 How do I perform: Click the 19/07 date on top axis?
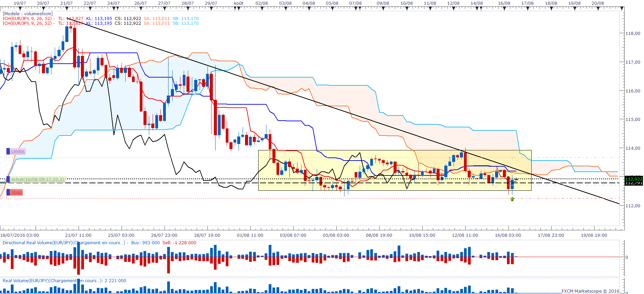(20, 3)
